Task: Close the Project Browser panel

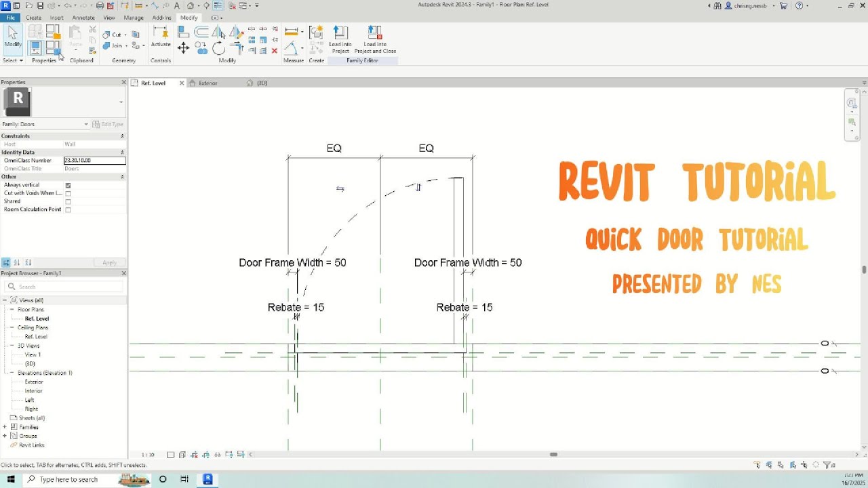Action: pos(124,273)
